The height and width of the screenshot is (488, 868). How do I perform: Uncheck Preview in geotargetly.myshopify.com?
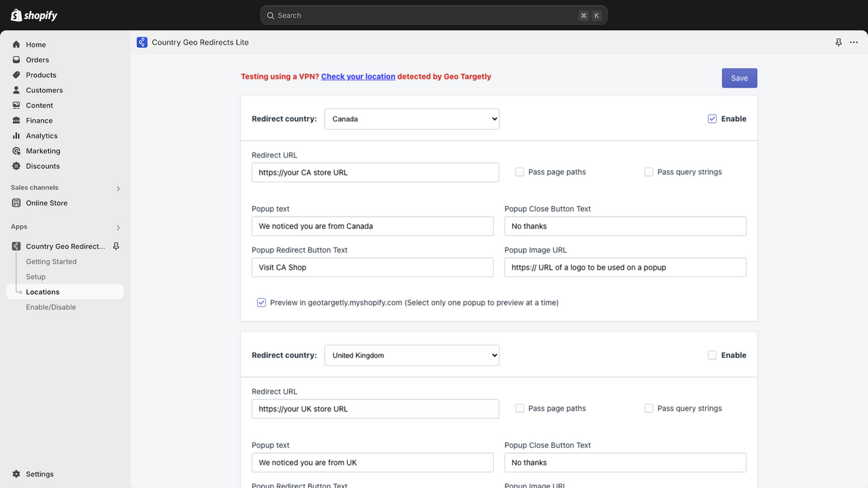coord(261,302)
